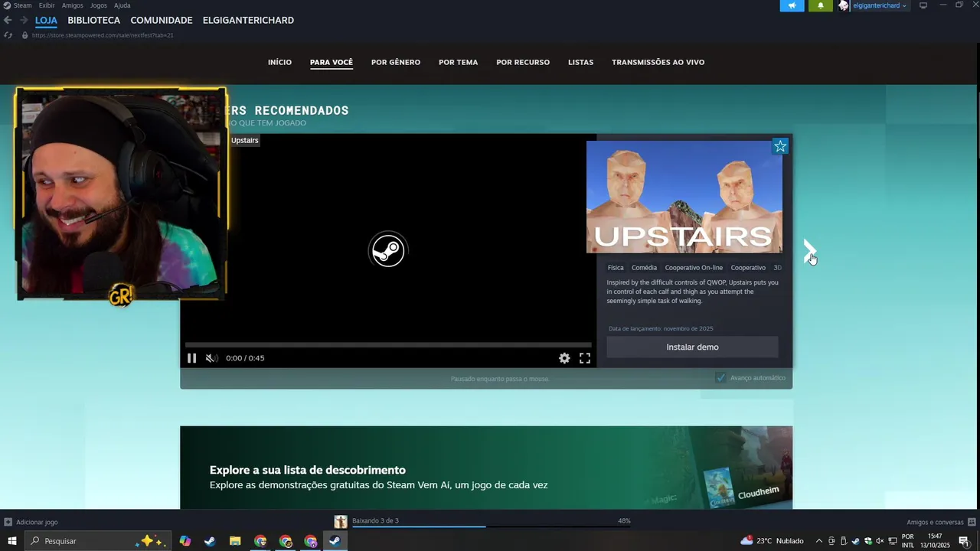This screenshot has height=551, width=980.
Task: Click the Cooperativo tag
Action: coord(748,268)
